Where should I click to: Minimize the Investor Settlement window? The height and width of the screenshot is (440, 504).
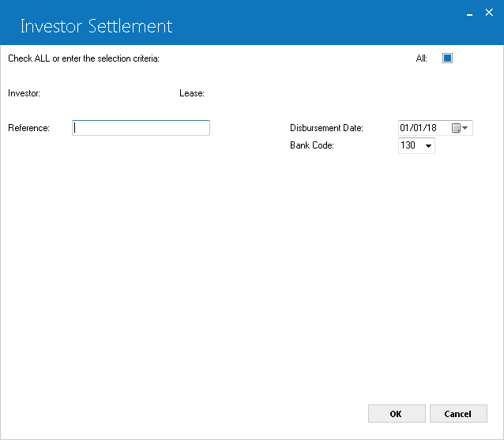coord(469,15)
